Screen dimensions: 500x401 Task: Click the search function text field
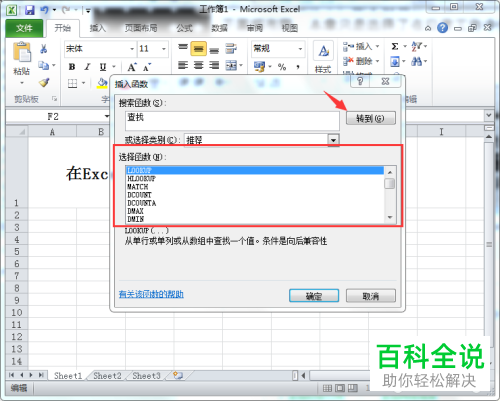click(232, 121)
